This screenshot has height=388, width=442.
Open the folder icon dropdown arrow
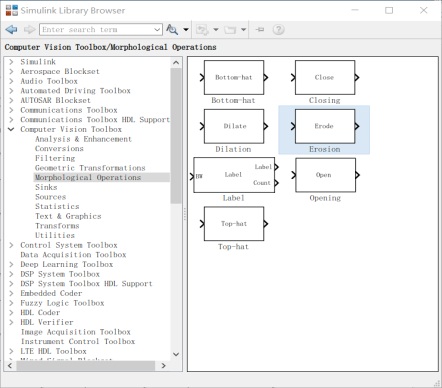(244, 30)
